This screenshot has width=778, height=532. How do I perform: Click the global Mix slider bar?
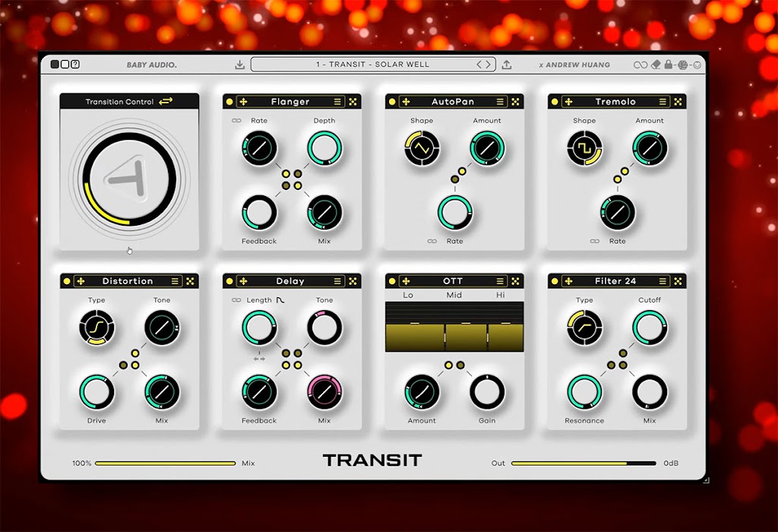(x=165, y=464)
